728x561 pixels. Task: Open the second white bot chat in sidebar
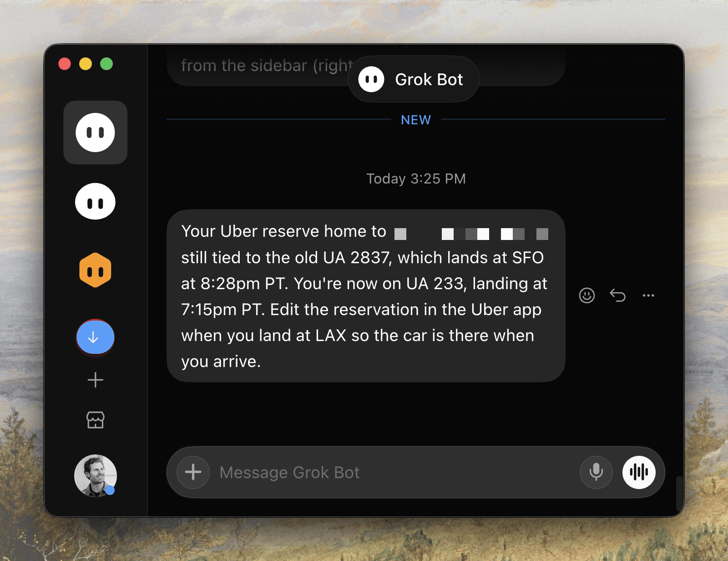[96, 202]
